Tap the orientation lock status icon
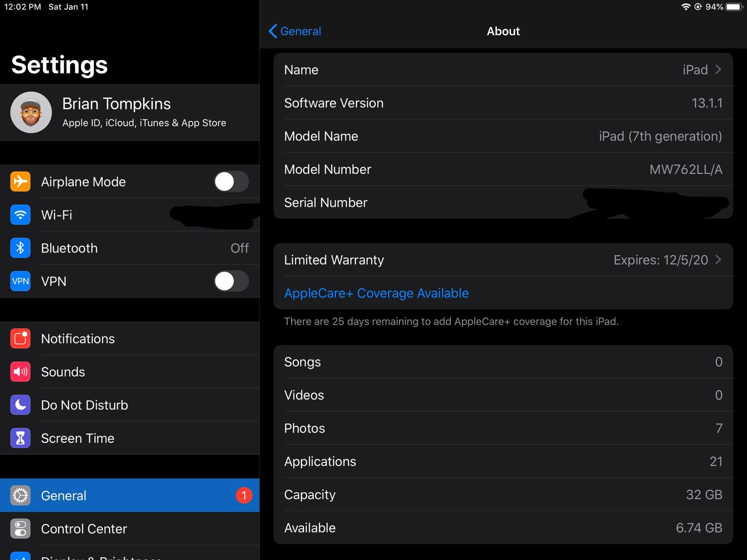747x560 pixels. point(698,7)
